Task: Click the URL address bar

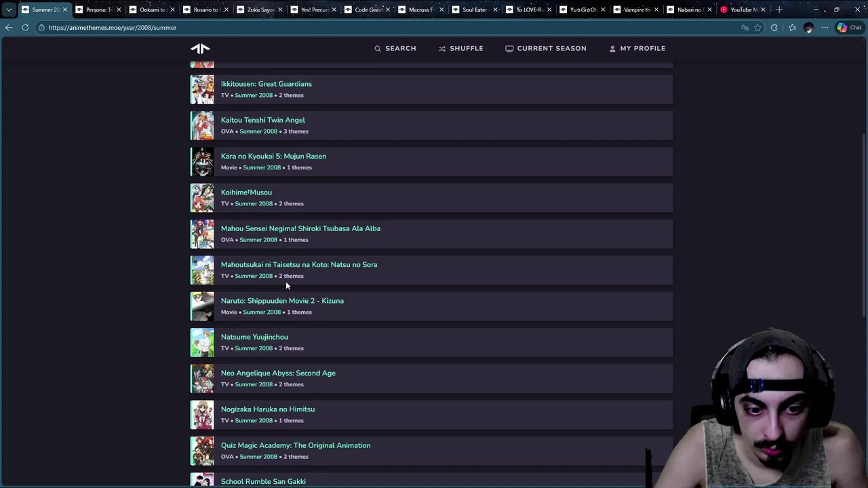Action: point(387,28)
